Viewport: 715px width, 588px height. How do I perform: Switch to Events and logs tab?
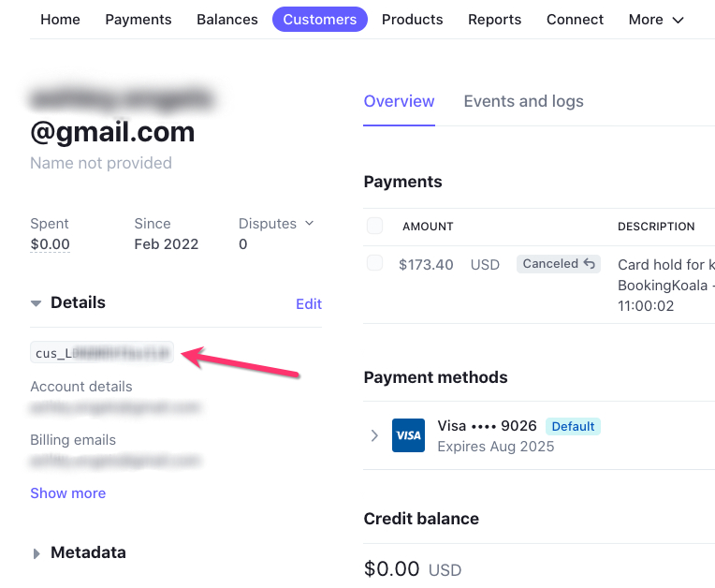pyautogui.click(x=523, y=101)
